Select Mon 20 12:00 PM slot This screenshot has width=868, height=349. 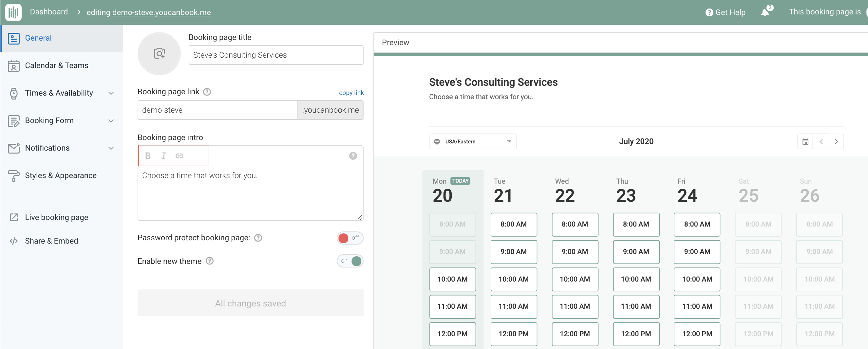[x=453, y=334]
